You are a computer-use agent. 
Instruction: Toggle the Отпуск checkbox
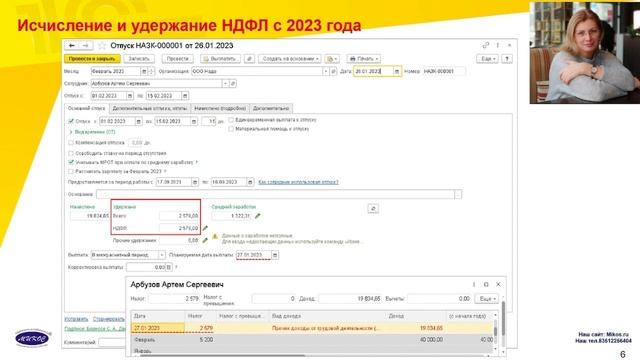(x=71, y=121)
